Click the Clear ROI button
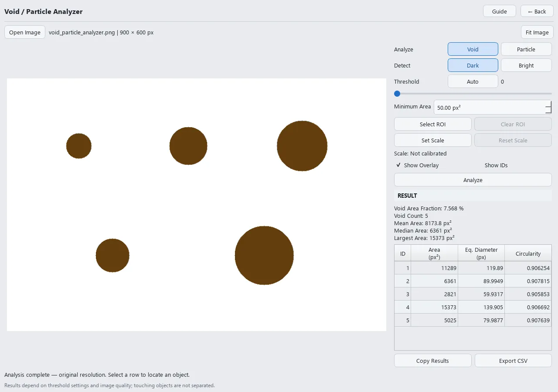Screen dimensions: 558x392 pos(513,124)
